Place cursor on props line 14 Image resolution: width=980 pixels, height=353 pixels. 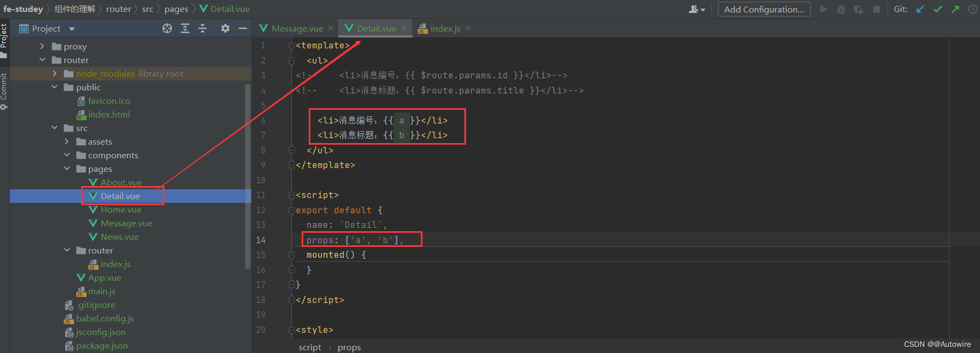tap(355, 240)
